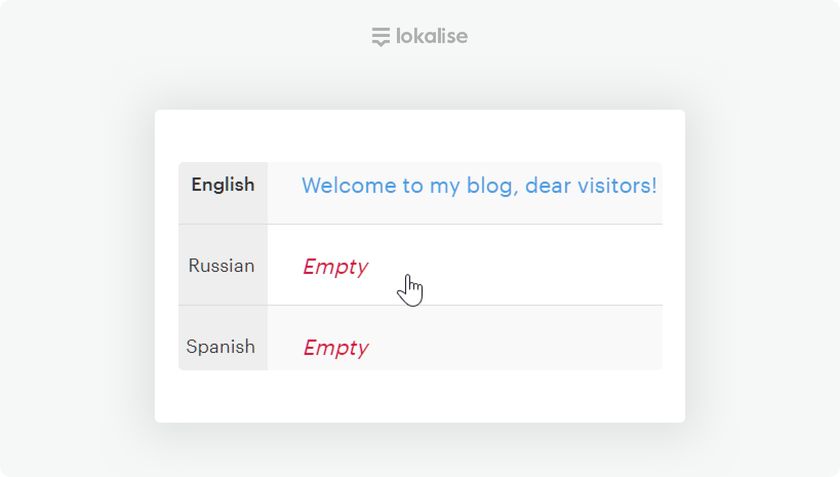Screen dimensions: 840x477
Task: Select the English language label
Action: [x=223, y=185]
